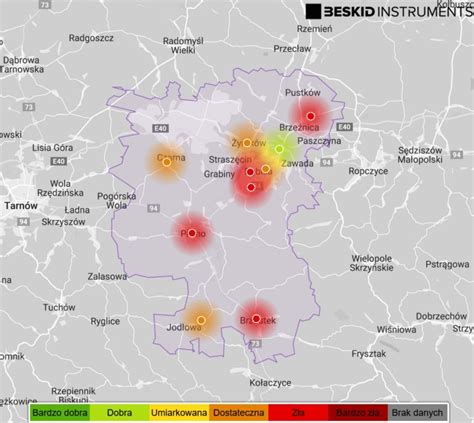Image resolution: width=474 pixels, height=423 pixels.
Task: Click the Przecław town label
Action: click(x=292, y=49)
